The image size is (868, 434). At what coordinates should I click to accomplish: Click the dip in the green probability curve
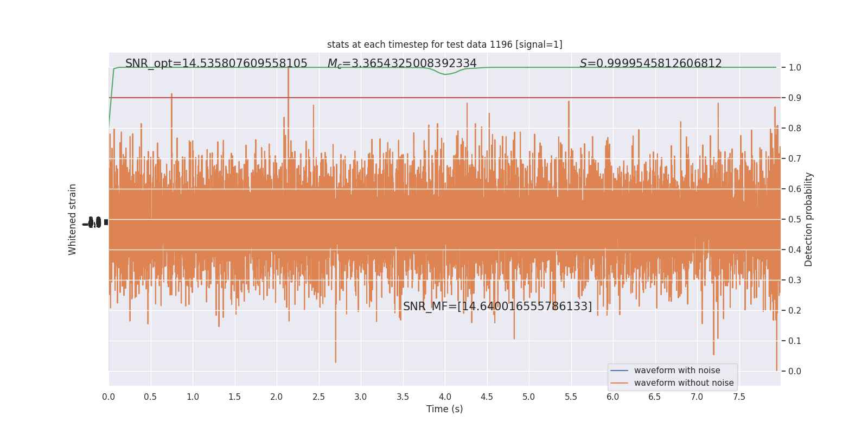pos(445,74)
